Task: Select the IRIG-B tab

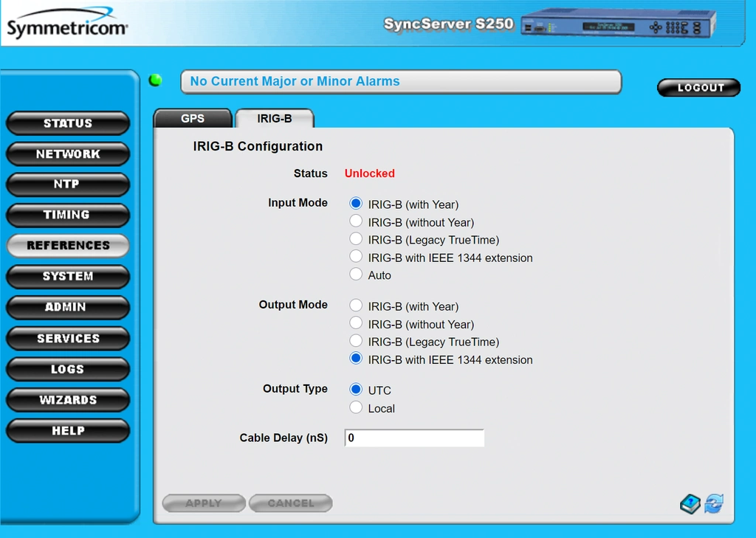Action: [275, 119]
